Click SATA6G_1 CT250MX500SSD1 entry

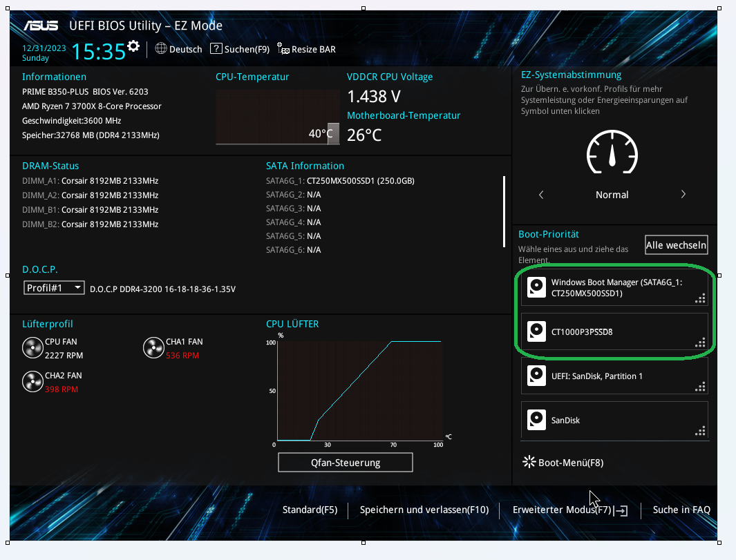[340, 181]
